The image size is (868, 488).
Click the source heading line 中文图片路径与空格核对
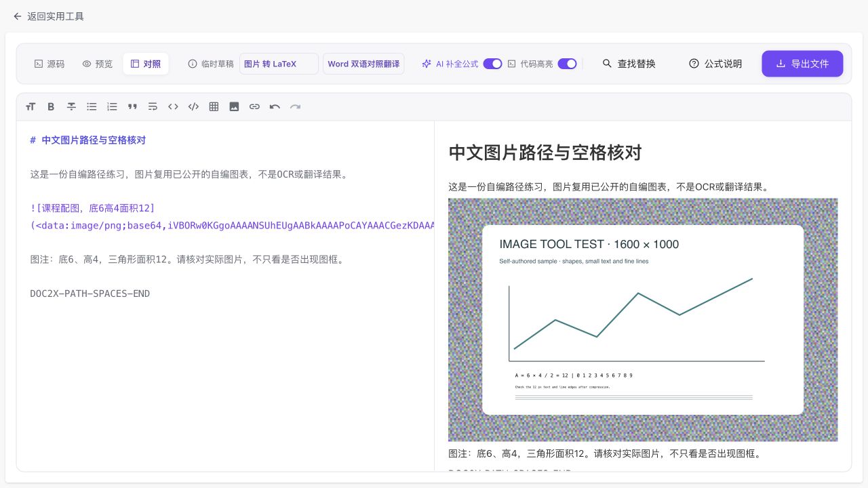tap(88, 140)
